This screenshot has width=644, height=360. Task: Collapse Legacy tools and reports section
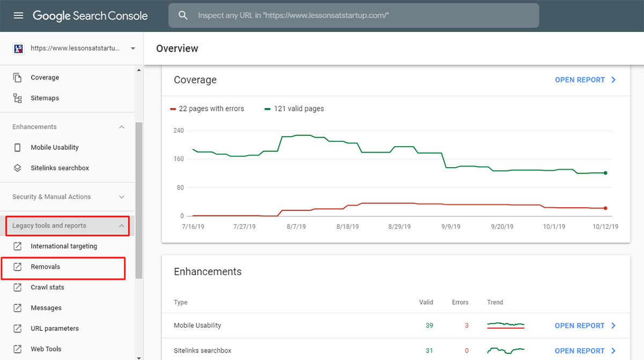(122, 226)
